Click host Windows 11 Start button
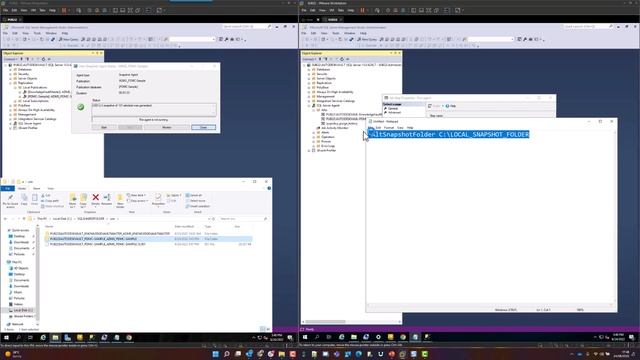Image resolution: width=640 pixels, height=360 pixels. pyautogui.click(x=215, y=354)
